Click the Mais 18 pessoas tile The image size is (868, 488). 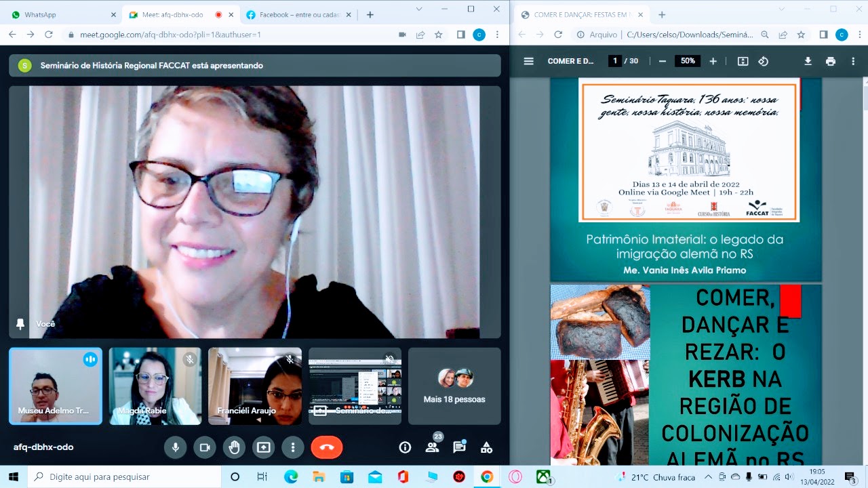pos(454,386)
